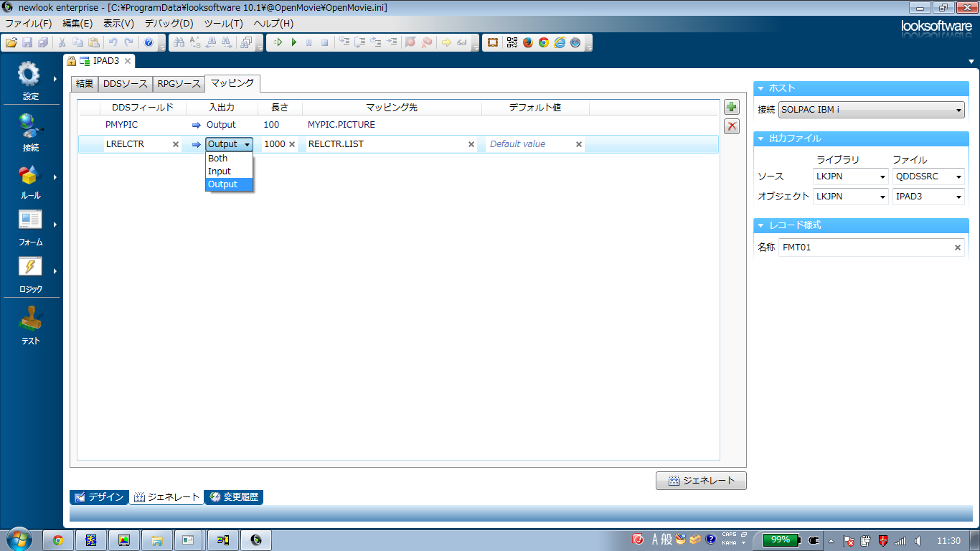The width and height of the screenshot is (980, 551).
Task: Switch to the RPGソース tab
Action: point(179,84)
